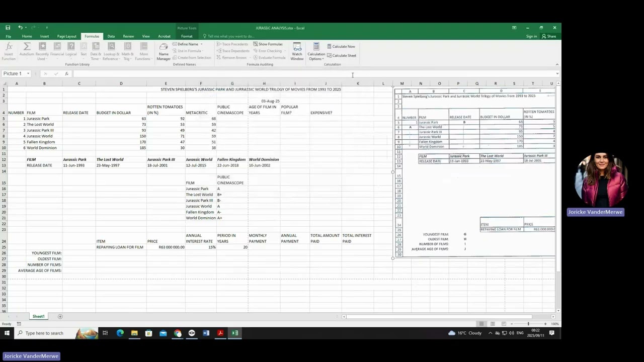Open the Name Manager
This screenshot has width=644, height=362.
point(164,51)
